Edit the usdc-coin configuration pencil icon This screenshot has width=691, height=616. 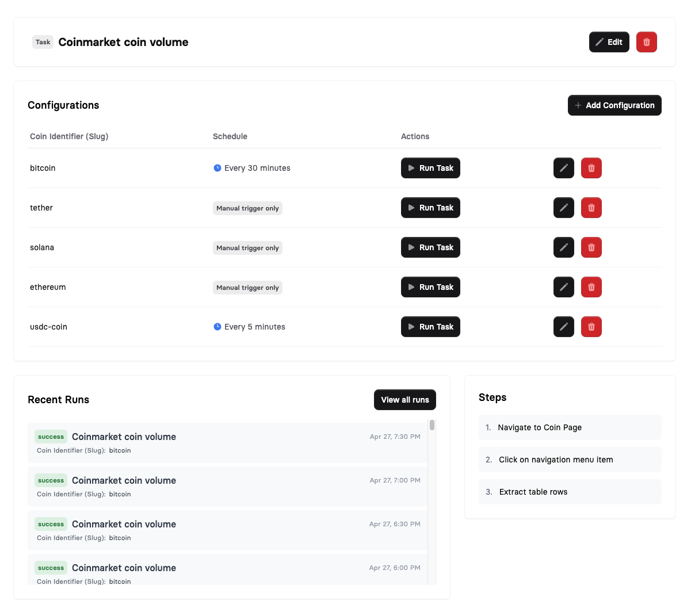[x=564, y=327]
